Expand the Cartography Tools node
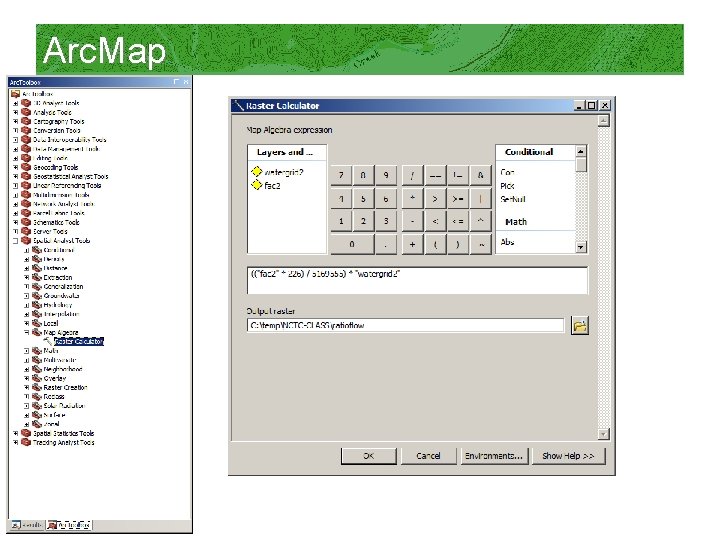 point(16,122)
